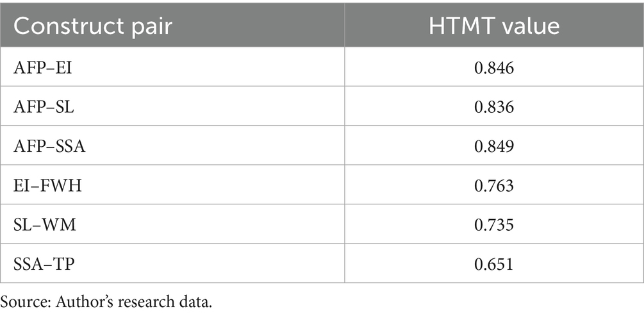Select the AFP–SL construct pair cell
The height and width of the screenshot is (316, 644).
click(44, 107)
